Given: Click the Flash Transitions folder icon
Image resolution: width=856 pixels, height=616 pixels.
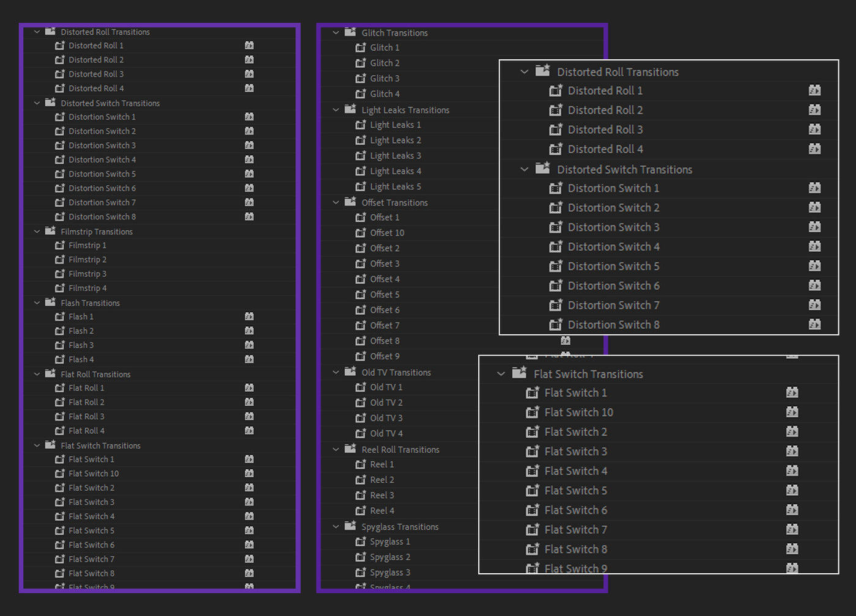Looking at the screenshot, I should (50, 302).
